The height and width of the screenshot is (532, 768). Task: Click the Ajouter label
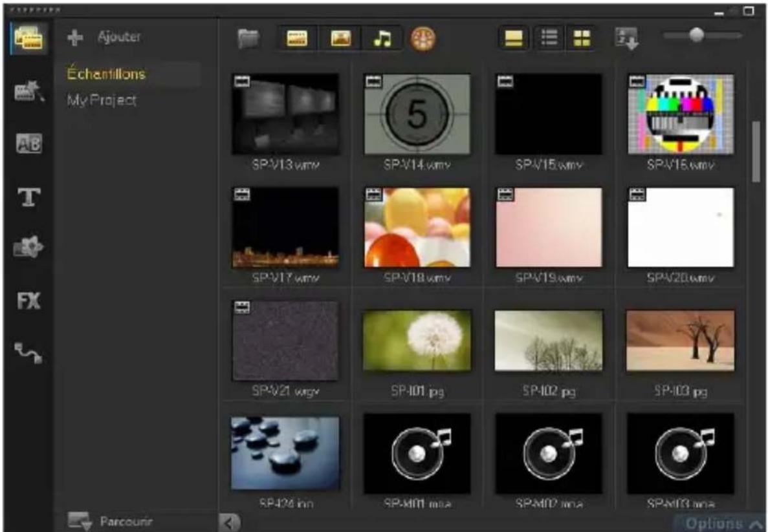[119, 37]
